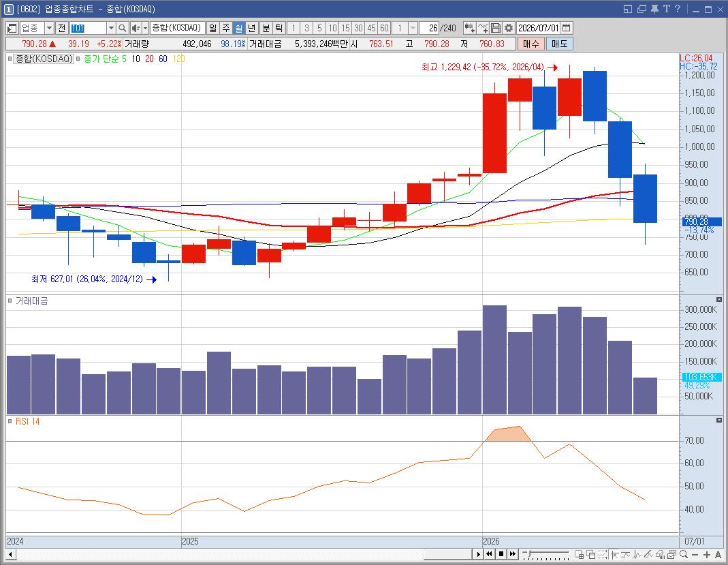Click the A text annotation icon
This screenshot has width=728, height=565.
(x=718, y=554)
